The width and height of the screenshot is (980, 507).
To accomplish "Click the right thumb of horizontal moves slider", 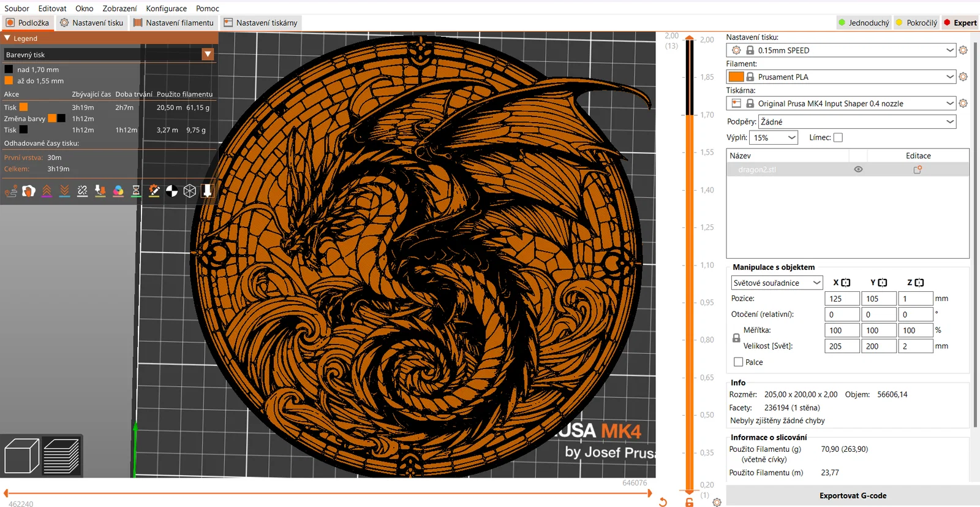I will 649,493.
